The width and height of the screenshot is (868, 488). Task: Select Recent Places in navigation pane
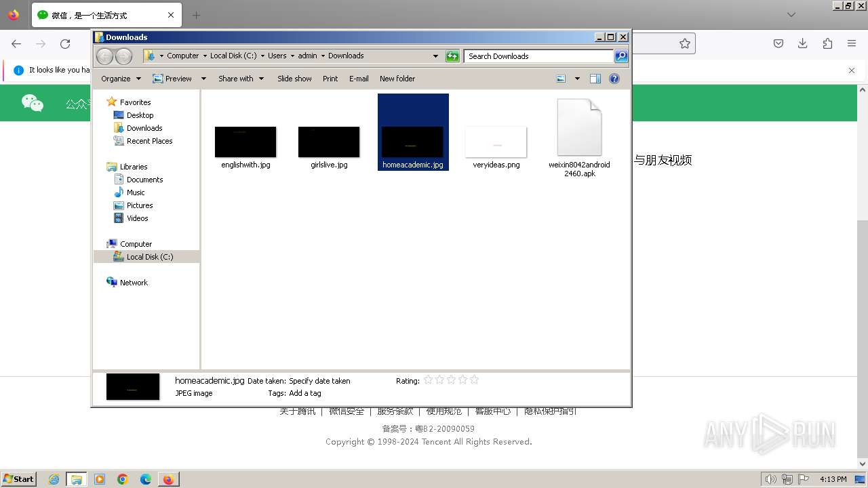pos(149,141)
